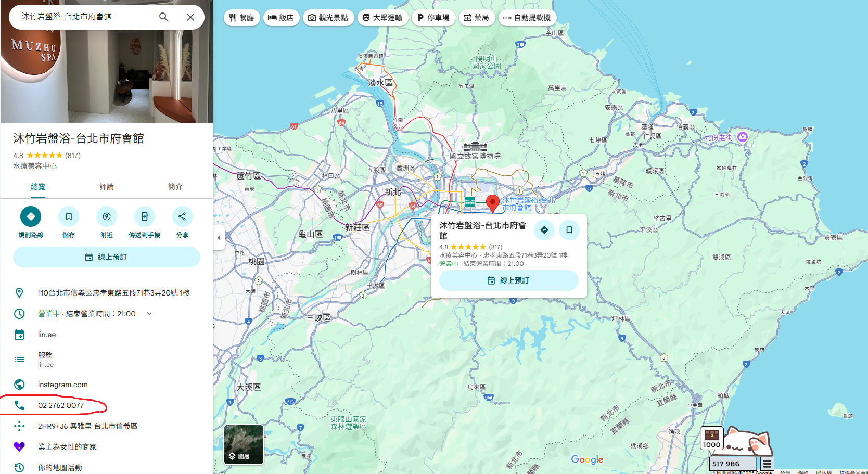Viewport: 868px width, 474px height.
Task: Filter the map by 飯店 hotels
Action: (281, 18)
